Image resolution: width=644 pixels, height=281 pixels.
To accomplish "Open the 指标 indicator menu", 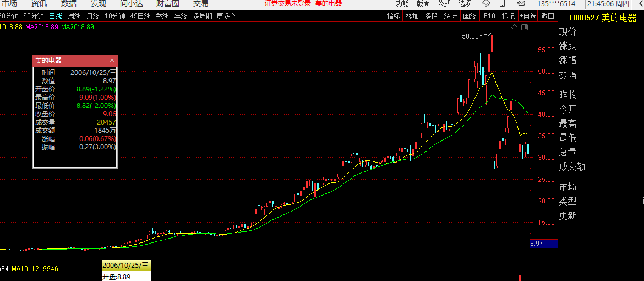I will click(x=393, y=16).
